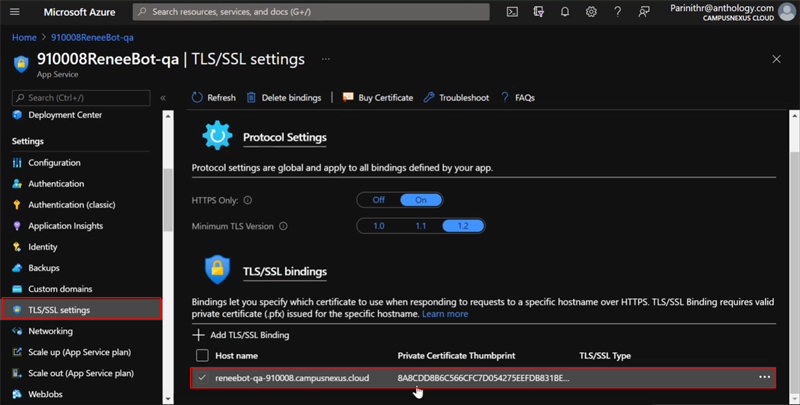Tick the header select-all bindings checkbox
800x405 pixels.
(x=203, y=356)
